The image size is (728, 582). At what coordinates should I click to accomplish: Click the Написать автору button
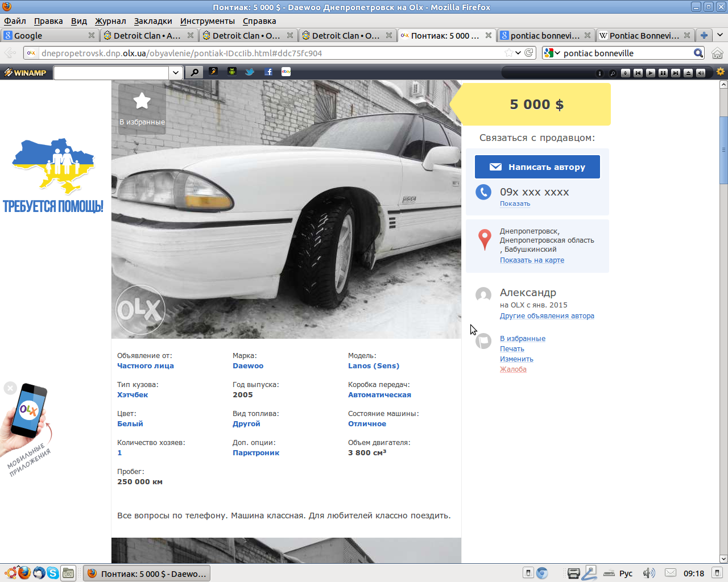tap(537, 167)
